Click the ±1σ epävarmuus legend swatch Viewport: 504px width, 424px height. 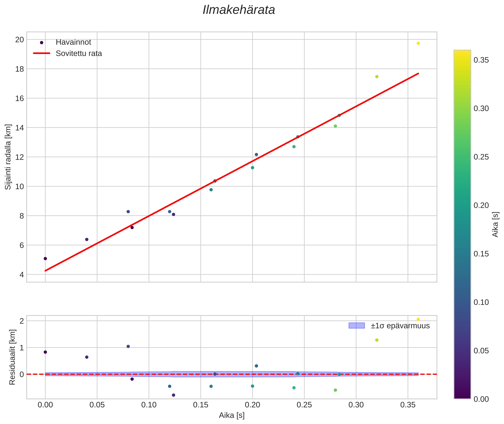pos(356,326)
